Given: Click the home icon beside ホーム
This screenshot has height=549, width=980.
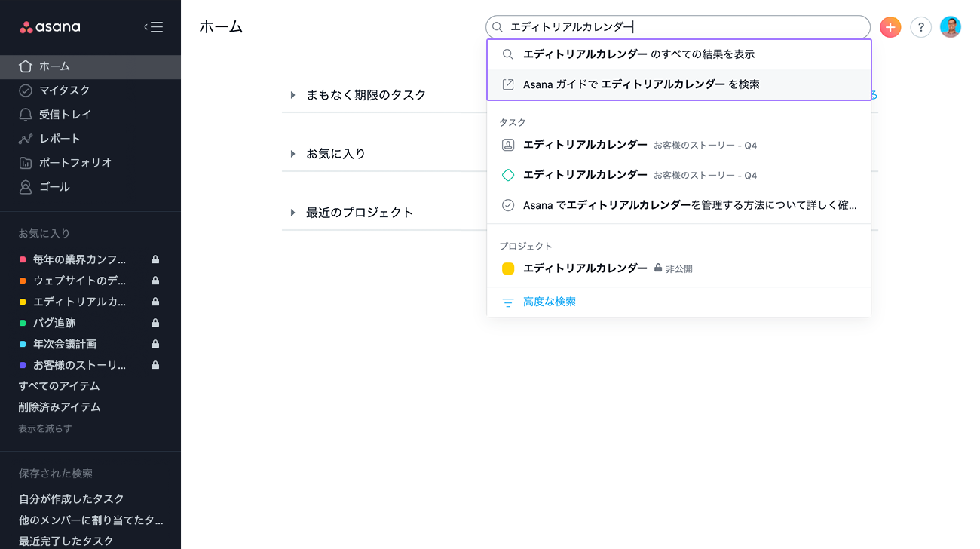Looking at the screenshot, I should click(x=26, y=66).
